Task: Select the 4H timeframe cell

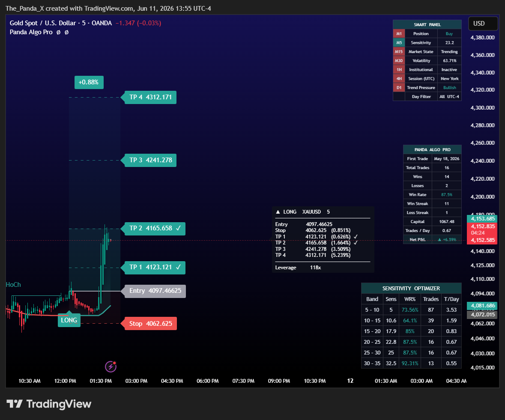Action: coord(399,78)
